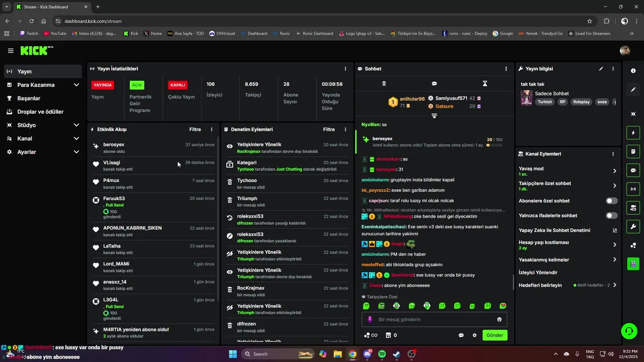Open more options for Yayın İstatistikleri
The width and height of the screenshot is (644, 362).
point(345,68)
